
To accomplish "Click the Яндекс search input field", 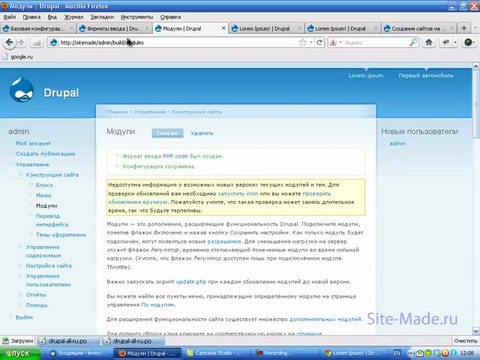I will click(x=375, y=43).
